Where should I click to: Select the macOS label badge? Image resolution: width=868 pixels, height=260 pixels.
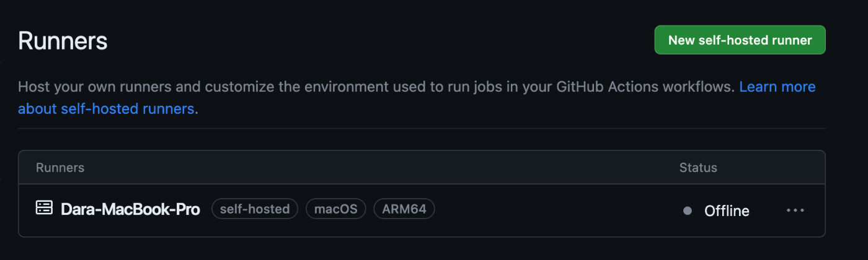[x=336, y=209]
